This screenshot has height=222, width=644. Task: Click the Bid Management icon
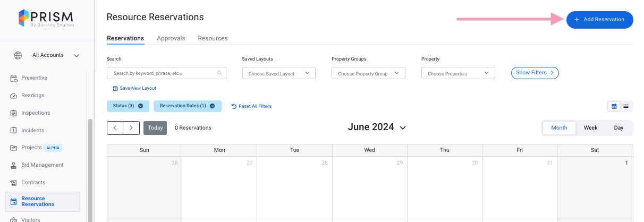[14, 165]
